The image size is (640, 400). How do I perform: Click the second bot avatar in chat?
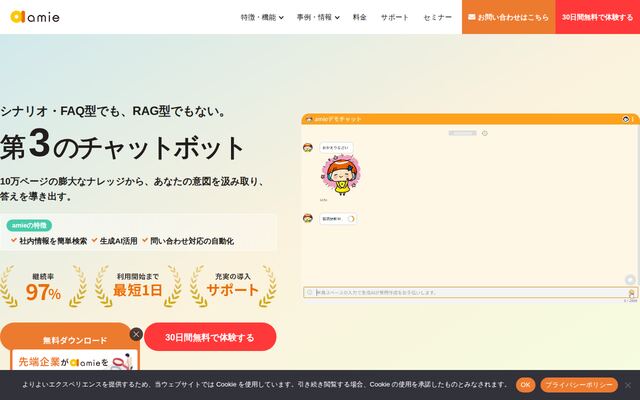pos(308,218)
